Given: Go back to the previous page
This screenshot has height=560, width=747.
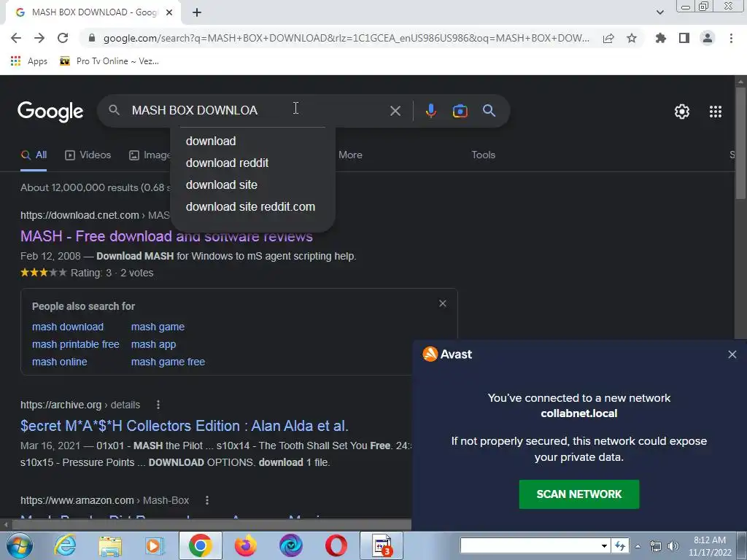Looking at the screenshot, I should (16, 38).
